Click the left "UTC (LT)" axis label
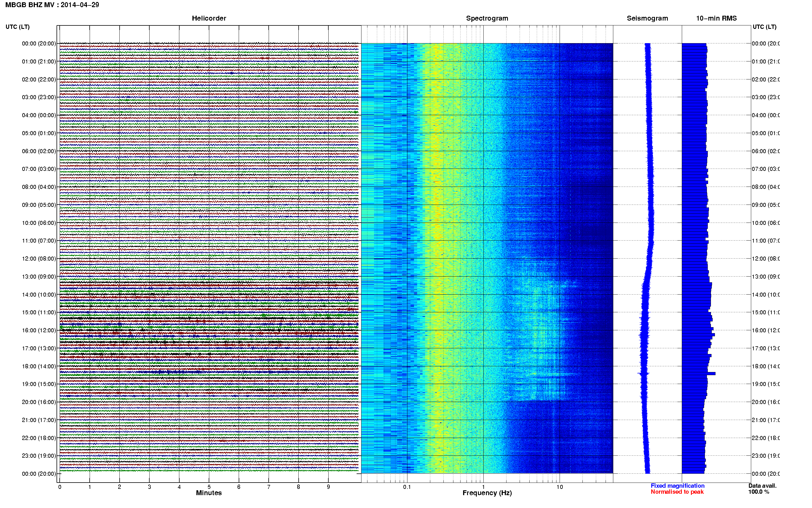This screenshot has width=812, height=508. [17, 27]
